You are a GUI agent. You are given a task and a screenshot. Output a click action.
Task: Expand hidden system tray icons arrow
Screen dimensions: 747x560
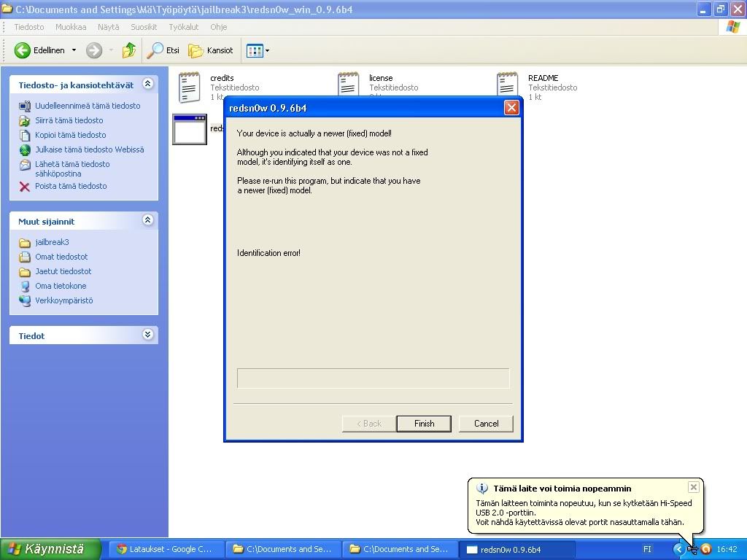tap(678, 549)
